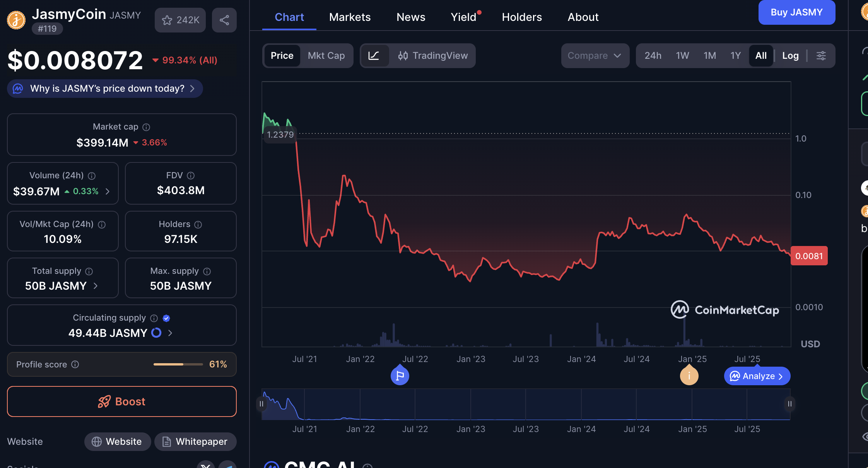Open the Compare dropdown
This screenshot has width=868, height=468.
click(595, 56)
